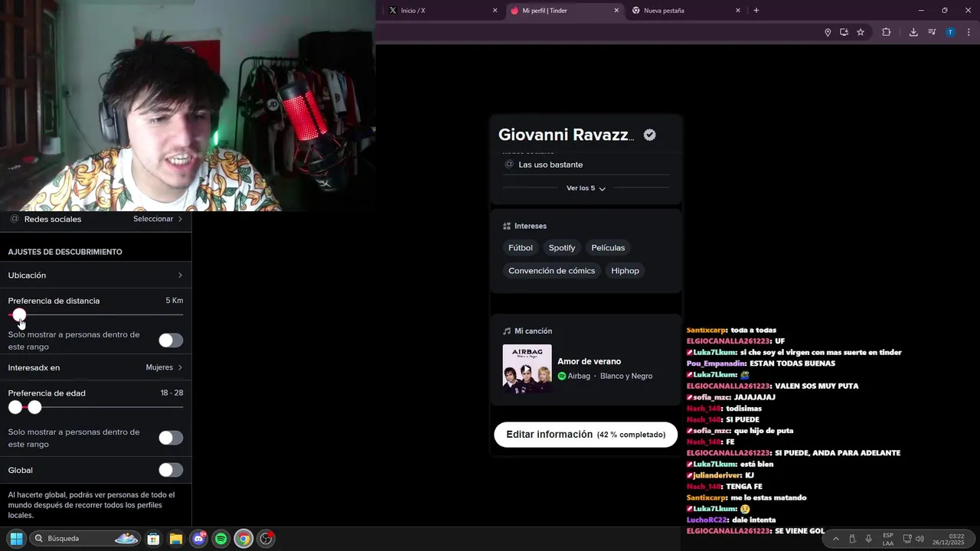Open the Chrome downloads icon
Viewport: 980px width, 551px height.
point(913,32)
